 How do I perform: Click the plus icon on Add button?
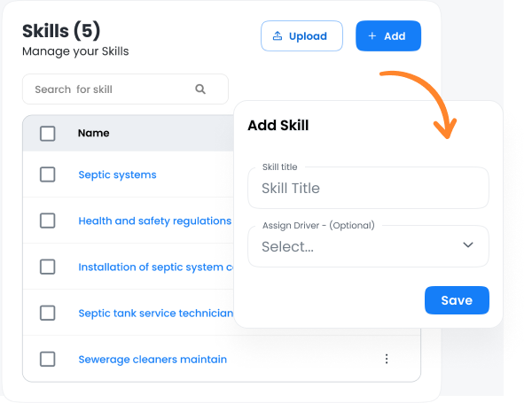372,36
